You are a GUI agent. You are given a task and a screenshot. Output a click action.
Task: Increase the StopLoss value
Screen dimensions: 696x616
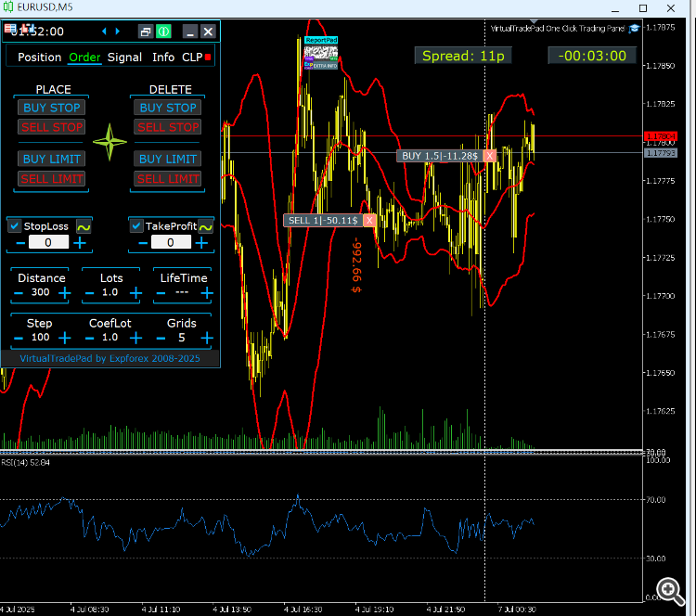click(80, 243)
